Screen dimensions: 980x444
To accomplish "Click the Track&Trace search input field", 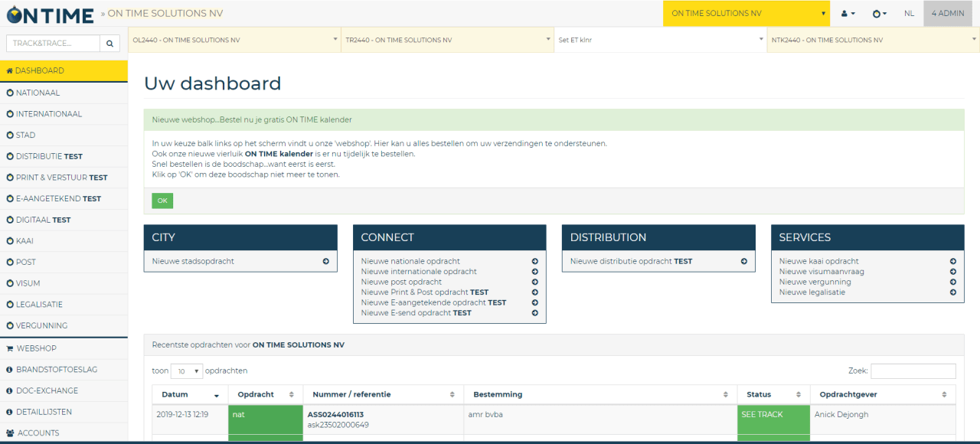I will (x=53, y=43).
